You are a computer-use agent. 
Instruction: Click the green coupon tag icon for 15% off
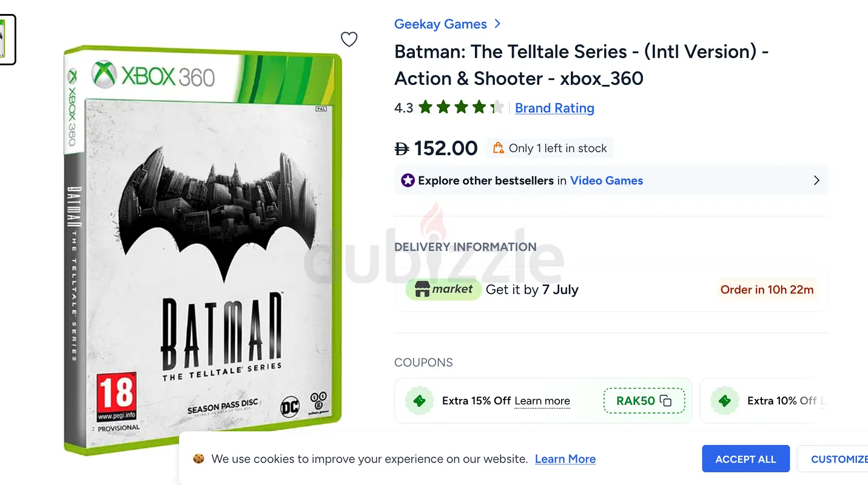pos(419,401)
